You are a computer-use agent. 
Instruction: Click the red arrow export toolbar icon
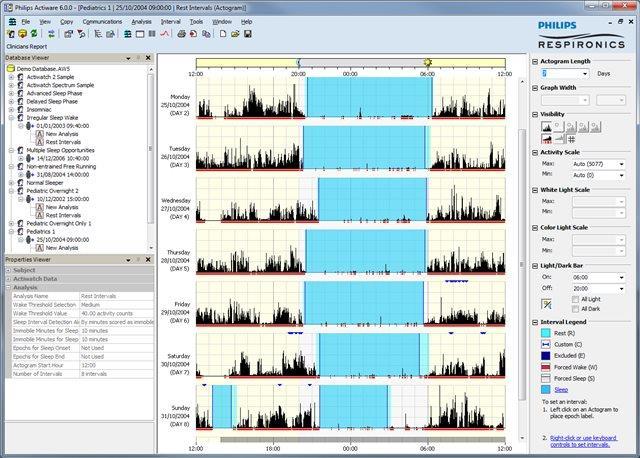point(193,34)
